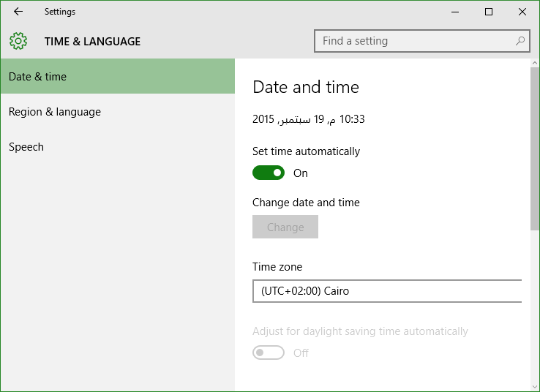Turn off Set time automatically toggle
This screenshot has width=540, height=392.
point(269,173)
